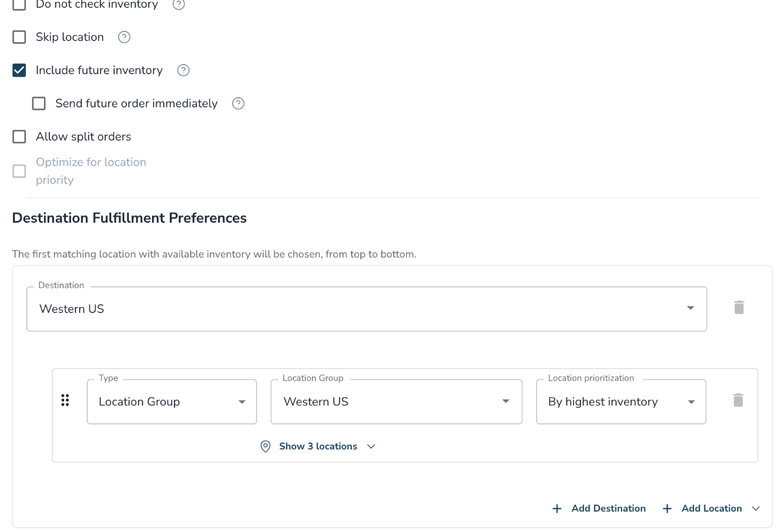Screen dimensions: 783x532
Task: Check Send future order immediately
Action: [x=39, y=103]
